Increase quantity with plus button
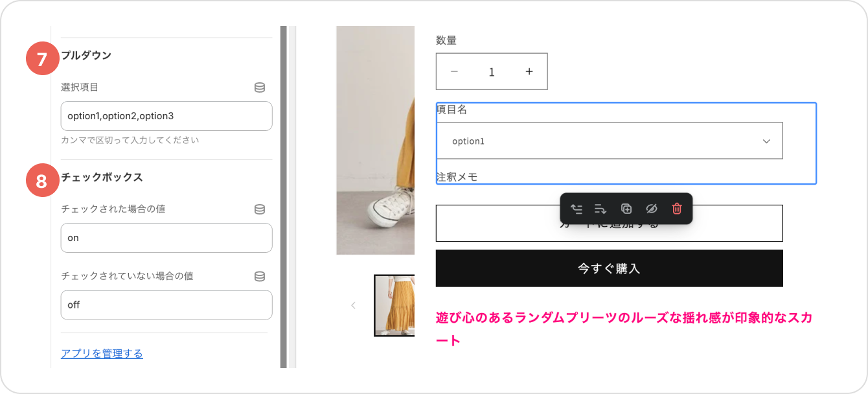This screenshot has width=868, height=394. pyautogui.click(x=529, y=71)
